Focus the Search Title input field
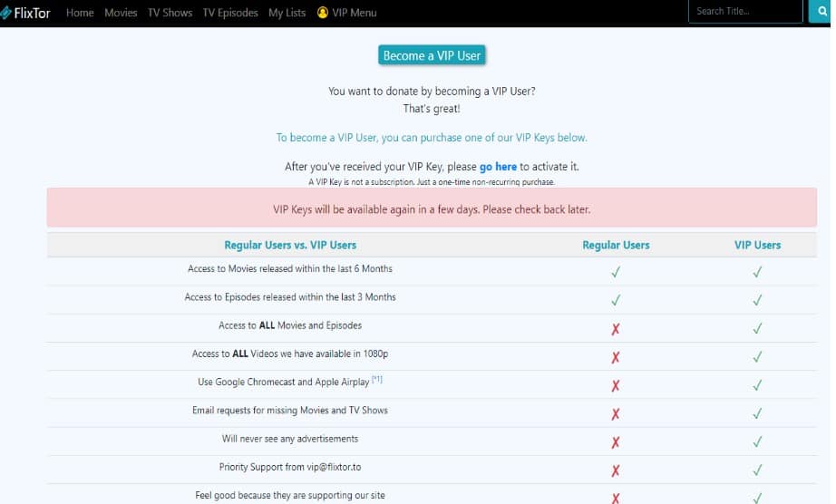The width and height of the screenshot is (836, 504). [x=745, y=11]
